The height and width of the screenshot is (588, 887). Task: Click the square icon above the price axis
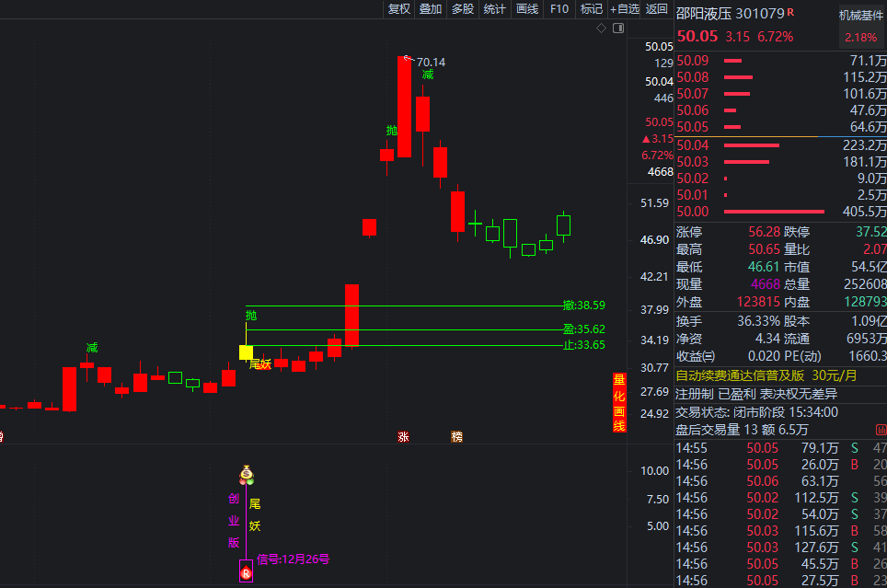click(x=618, y=29)
